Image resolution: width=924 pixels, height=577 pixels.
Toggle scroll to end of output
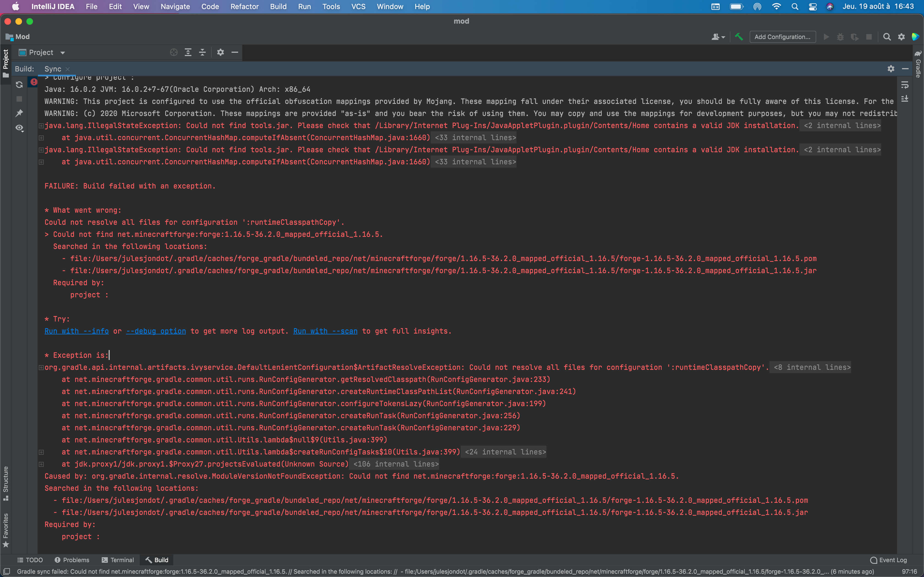click(904, 99)
